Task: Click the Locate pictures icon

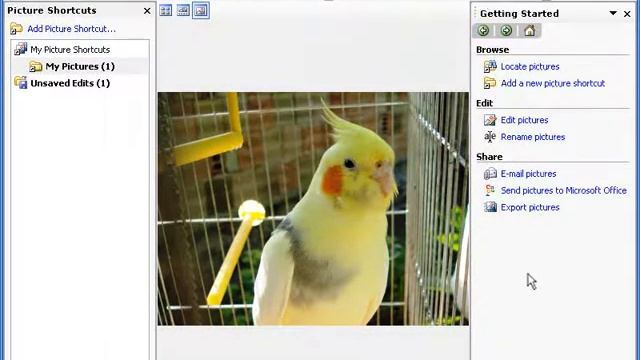Action: point(490,67)
